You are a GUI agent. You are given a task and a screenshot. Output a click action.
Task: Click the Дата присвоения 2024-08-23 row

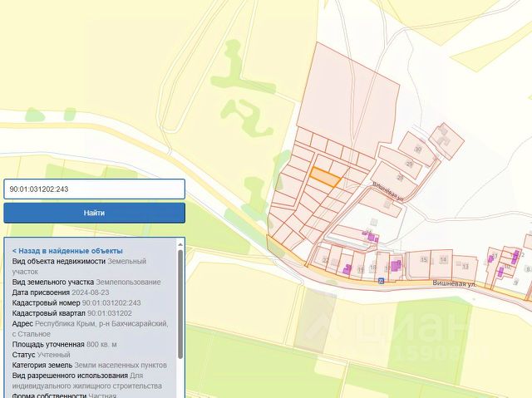click(61, 292)
